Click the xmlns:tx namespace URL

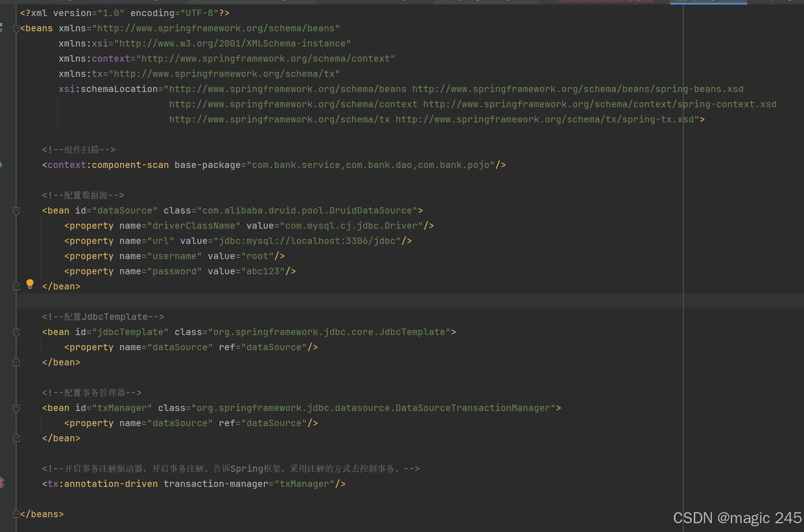coord(224,74)
